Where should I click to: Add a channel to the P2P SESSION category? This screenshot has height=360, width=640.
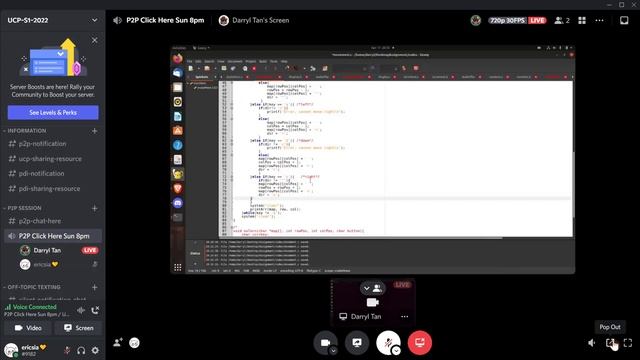(95, 208)
